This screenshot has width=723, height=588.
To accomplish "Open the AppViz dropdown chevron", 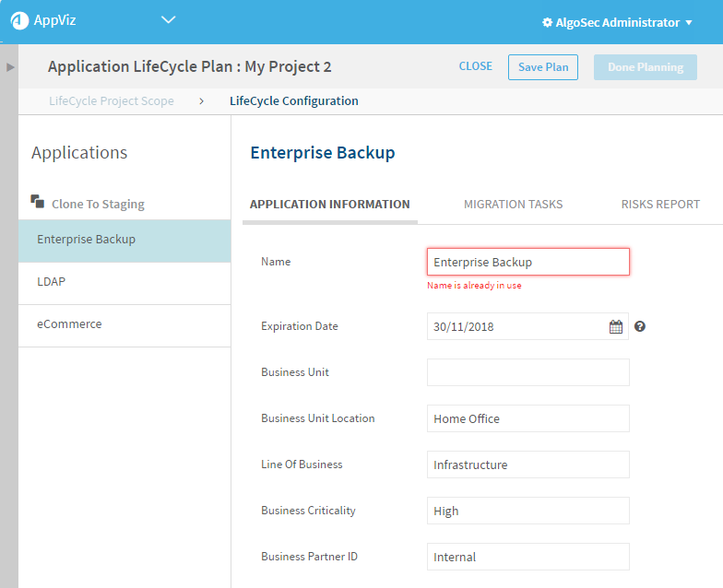I will [167, 19].
